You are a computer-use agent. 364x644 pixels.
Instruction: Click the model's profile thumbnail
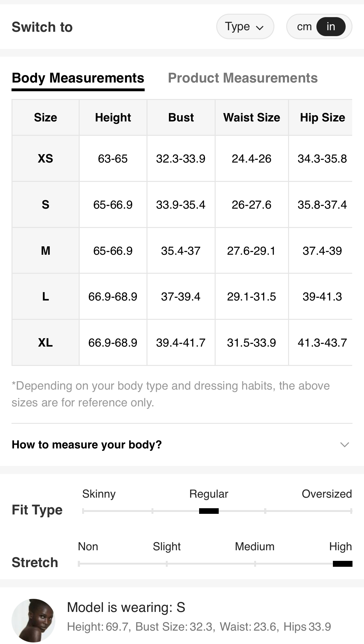[34, 620]
